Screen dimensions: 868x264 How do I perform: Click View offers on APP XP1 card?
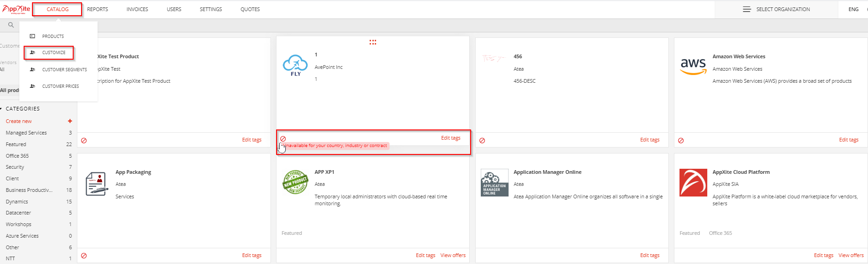click(x=453, y=255)
